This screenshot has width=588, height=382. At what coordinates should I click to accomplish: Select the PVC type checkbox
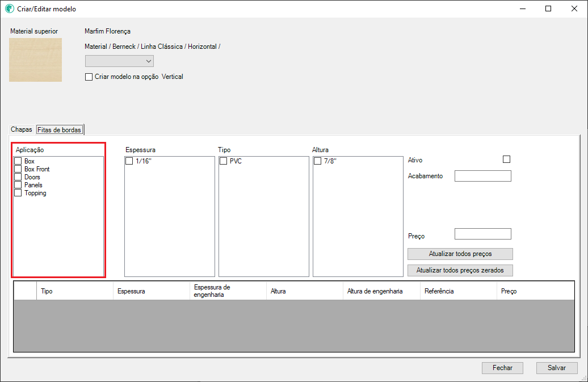pos(224,161)
